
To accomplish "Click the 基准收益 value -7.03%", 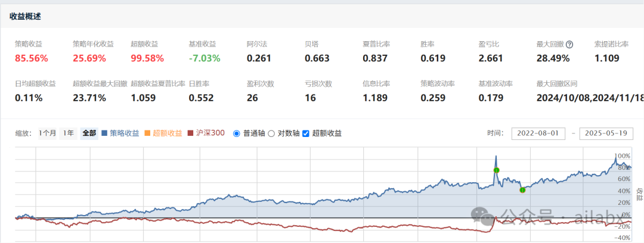I will click(x=205, y=58).
